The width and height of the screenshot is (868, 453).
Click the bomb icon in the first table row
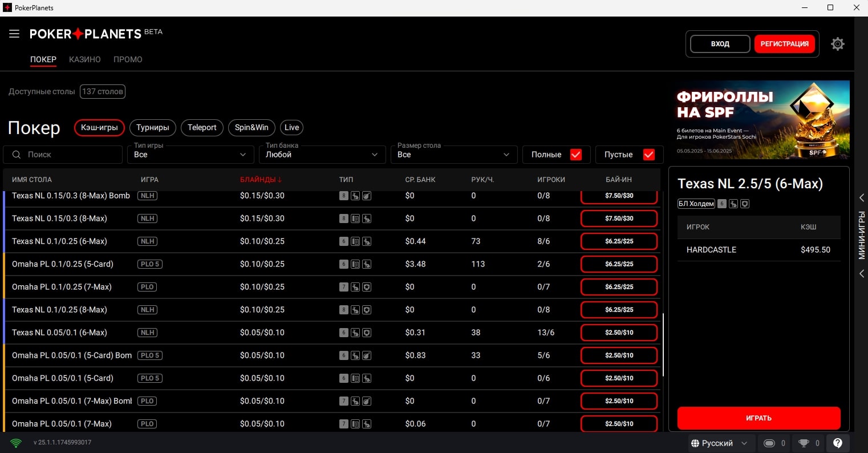(x=367, y=196)
